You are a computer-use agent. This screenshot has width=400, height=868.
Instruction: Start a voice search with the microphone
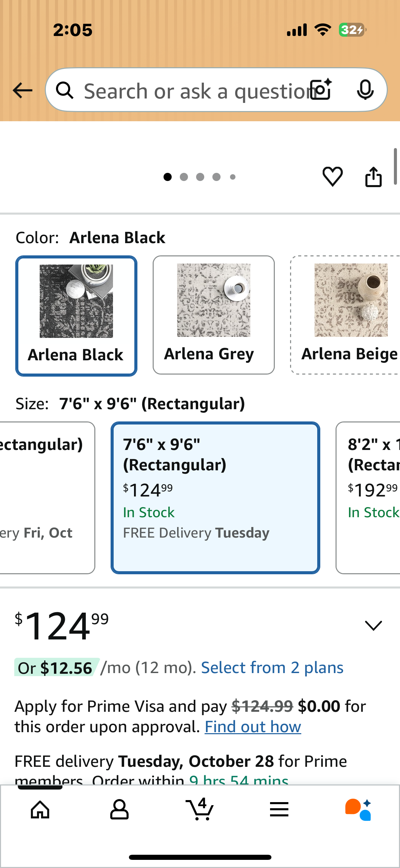coord(365,90)
